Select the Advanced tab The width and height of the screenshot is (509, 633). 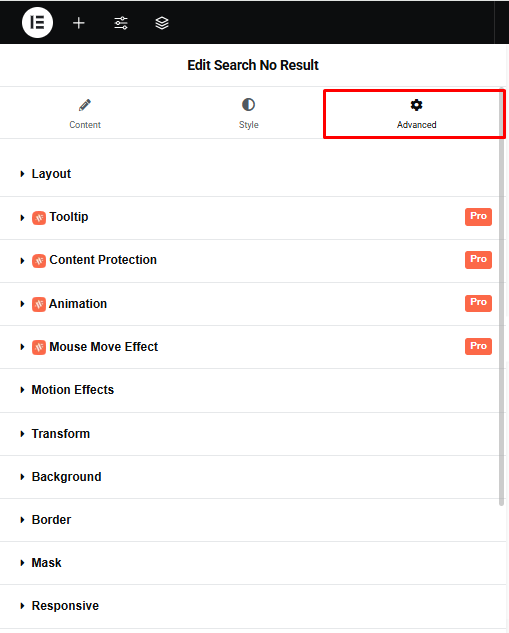pyautogui.click(x=415, y=114)
